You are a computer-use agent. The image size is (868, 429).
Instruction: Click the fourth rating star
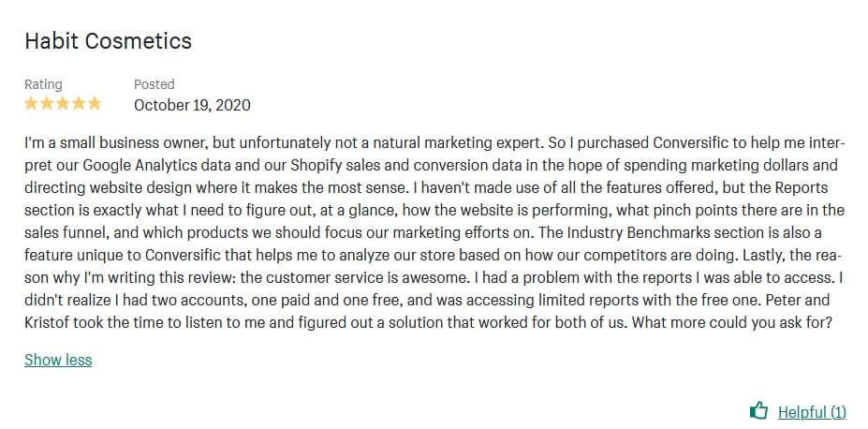pyautogui.click(x=79, y=104)
